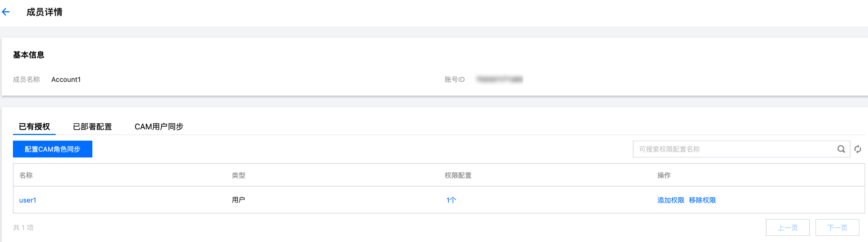Refresh the authorization list
The height and width of the screenshot is (242, 868).
[858, 149]
